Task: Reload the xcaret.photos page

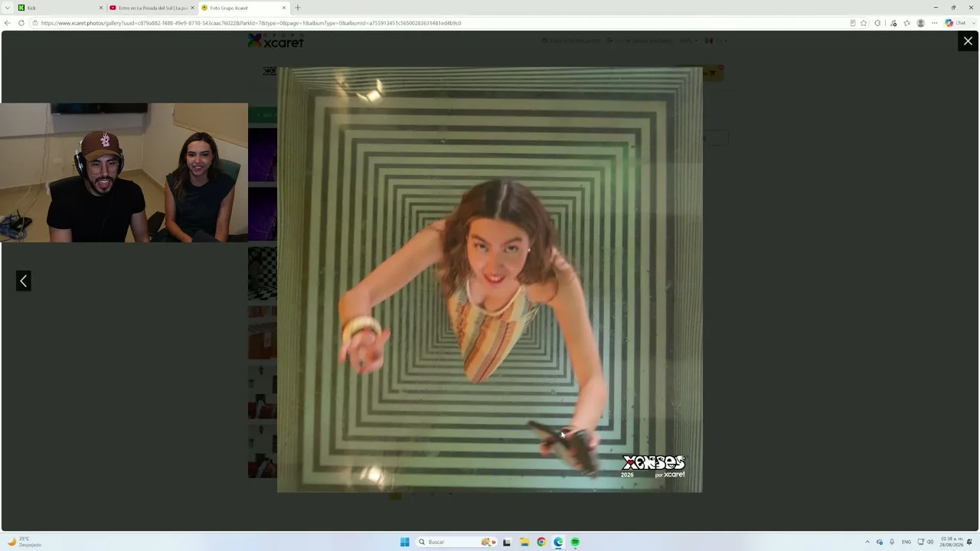Action: [x=21, y=23]
